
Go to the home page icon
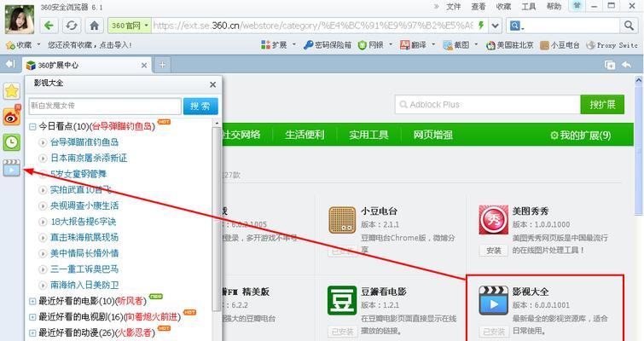click(94, 26)
